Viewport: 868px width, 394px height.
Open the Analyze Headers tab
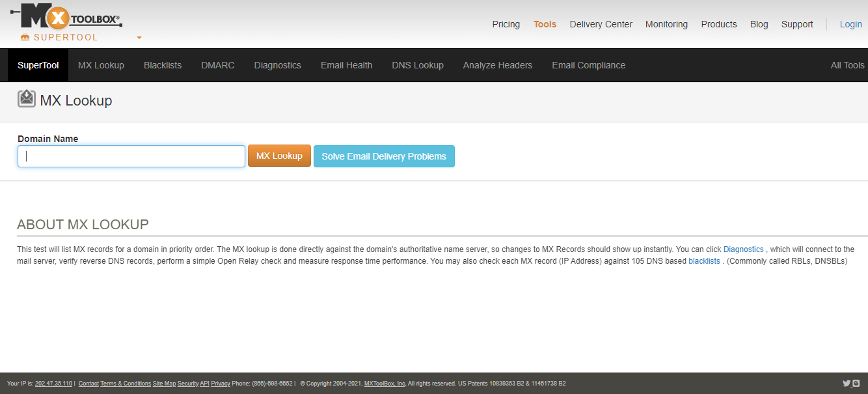pyautogui.click(x=497, y=65)
